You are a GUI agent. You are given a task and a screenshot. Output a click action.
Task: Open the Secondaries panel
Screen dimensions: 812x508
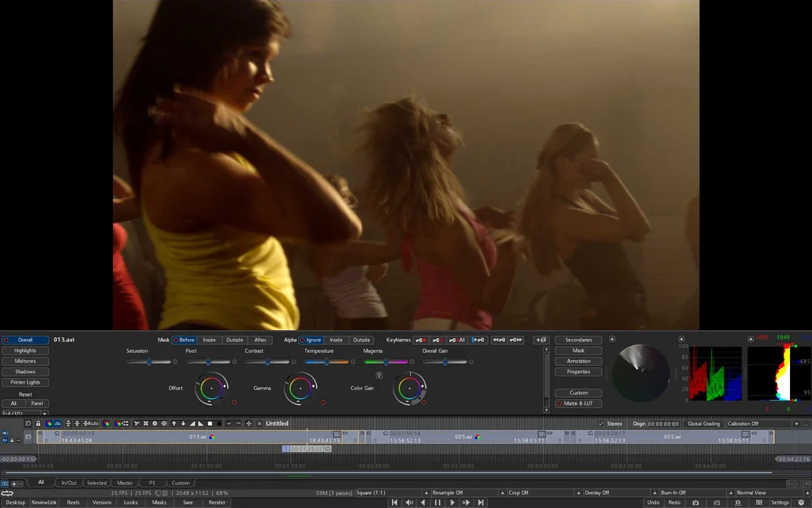click(x=578, y=340)
